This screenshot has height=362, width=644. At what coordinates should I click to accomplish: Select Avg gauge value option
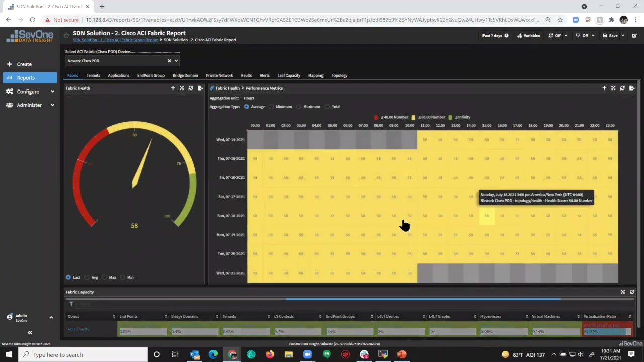point(87,277)
